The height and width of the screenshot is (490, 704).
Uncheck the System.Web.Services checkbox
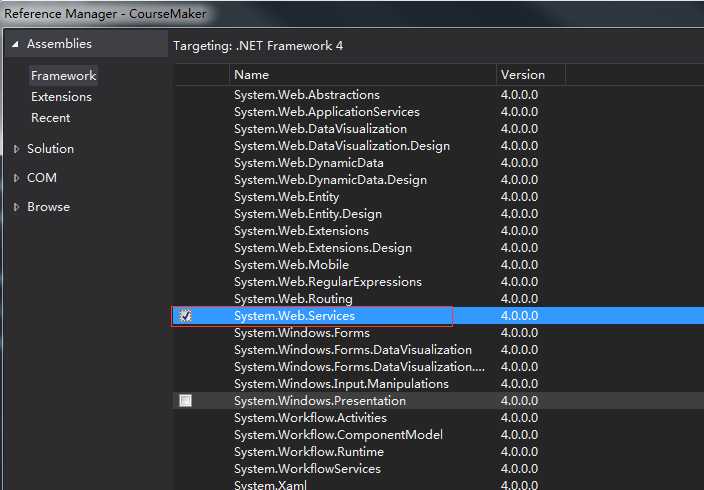tap(185, 316)
